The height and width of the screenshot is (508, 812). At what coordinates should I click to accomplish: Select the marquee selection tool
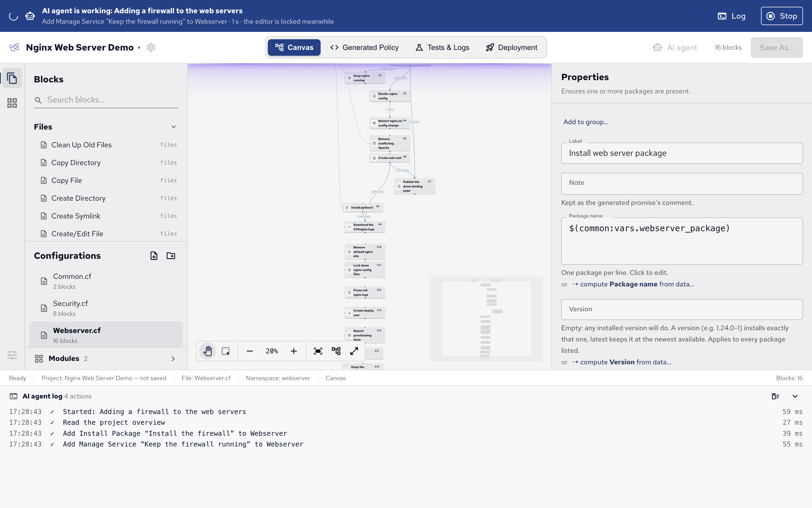[x=226, y=351]
